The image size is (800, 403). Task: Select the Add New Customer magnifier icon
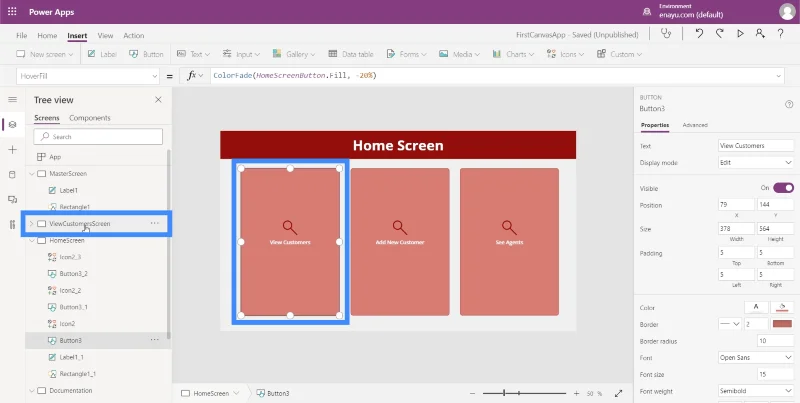click(399, 227)
